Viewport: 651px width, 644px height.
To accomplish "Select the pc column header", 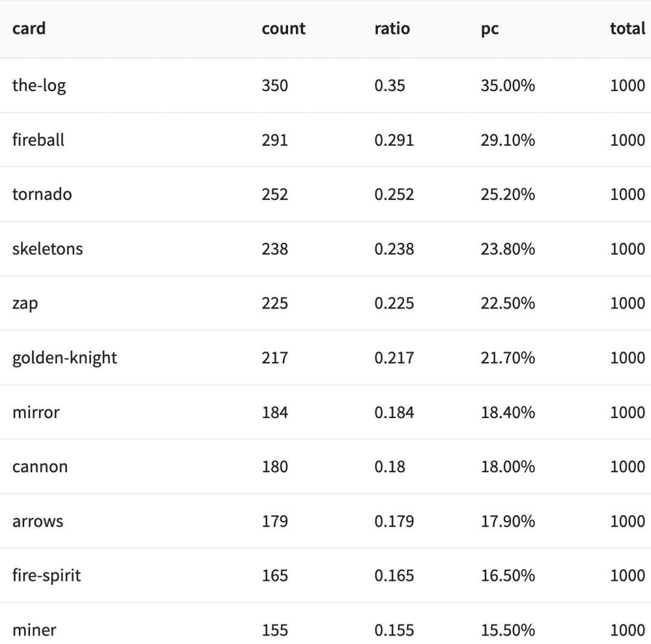I will pos(489,28).
